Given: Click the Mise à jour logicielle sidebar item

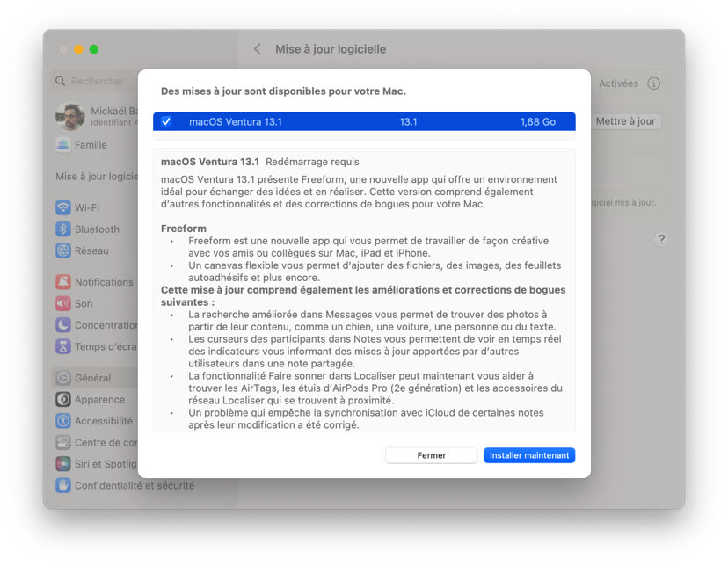Looking at the screenshot, I should coord(97,177).
